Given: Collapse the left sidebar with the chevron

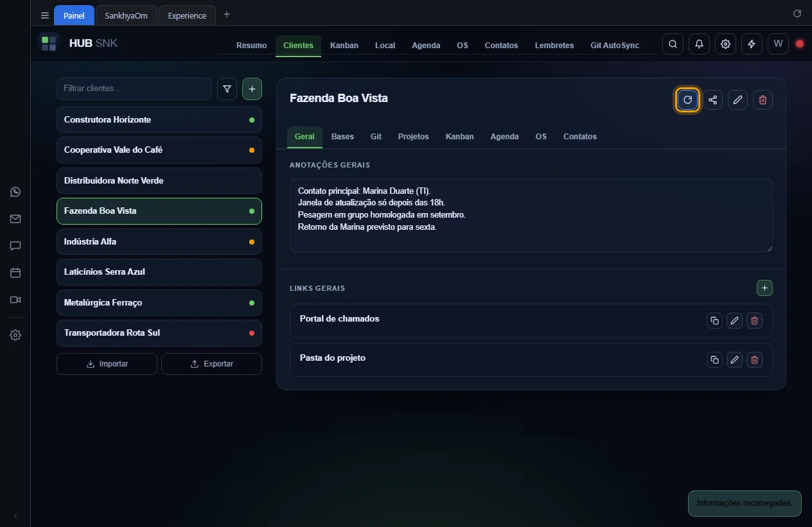Looking at the screenshot, I should point(15,515).
